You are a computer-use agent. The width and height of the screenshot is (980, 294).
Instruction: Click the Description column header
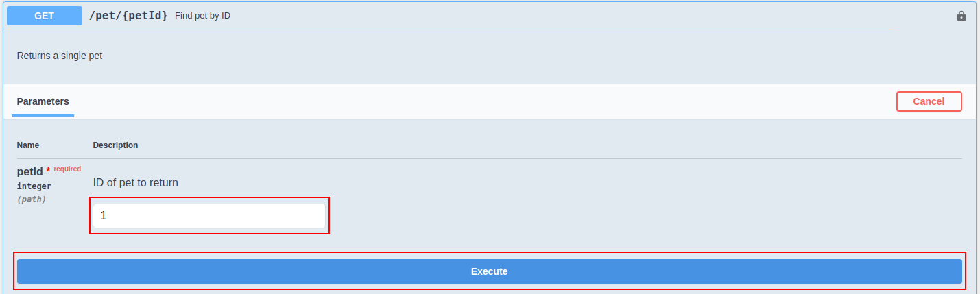(115, 145)
